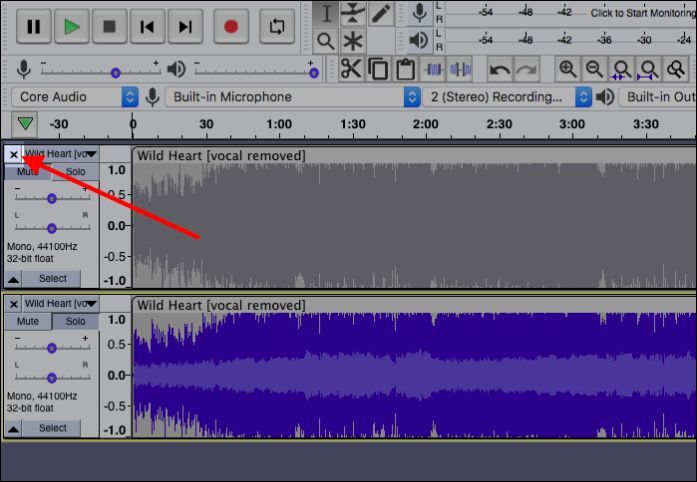Click Select button on first track
The height and width of the screenshot is (482, 697).
(x=53, y=278)
